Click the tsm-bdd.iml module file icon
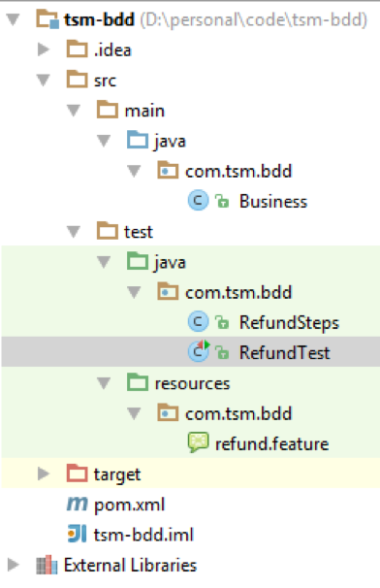Image resolution: width=380 pixels, height=588 pixels. point(78,534)
